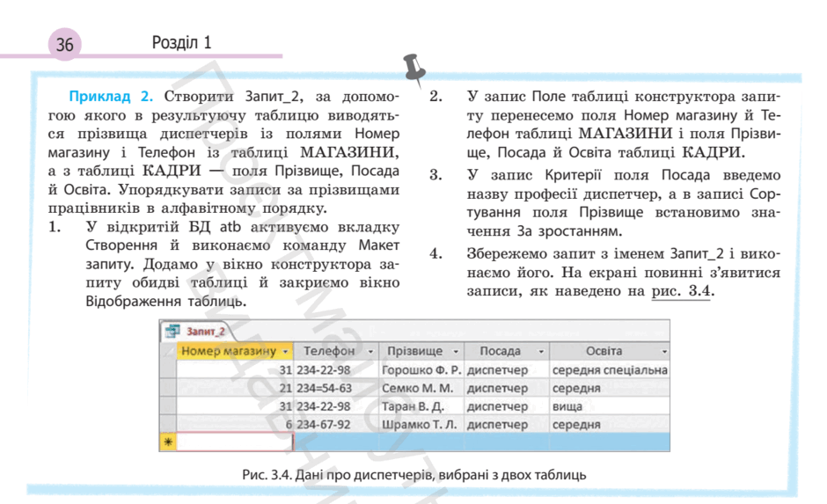This screenshot has width=827, height=504.
Task: Click середня in Шрамко row
Action: pyautogui.click(x=610, y=424)
